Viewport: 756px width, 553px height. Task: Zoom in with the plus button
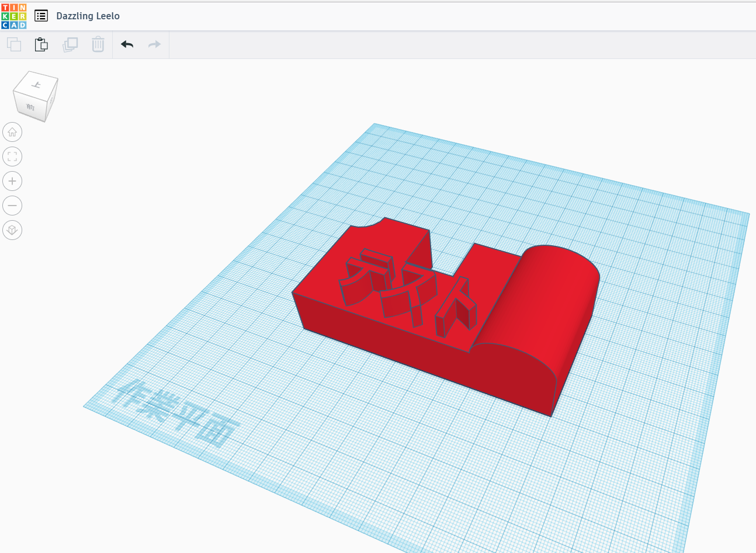coord(12,181)
